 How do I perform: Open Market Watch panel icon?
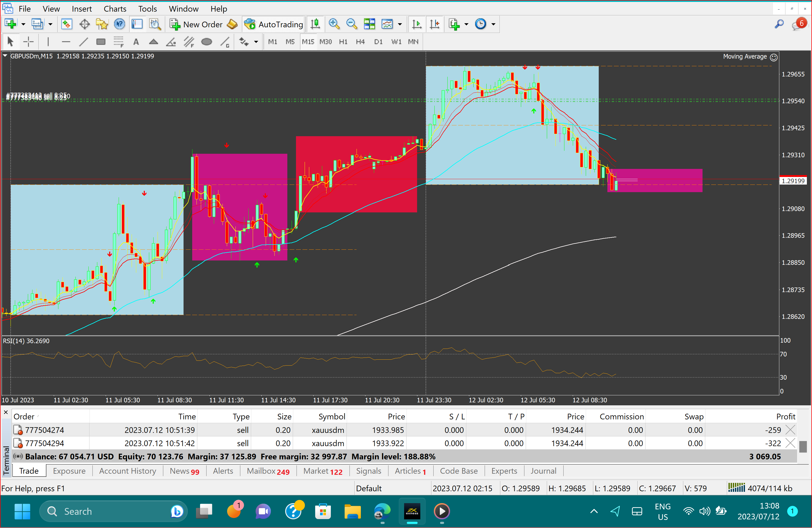coord(66,24)
